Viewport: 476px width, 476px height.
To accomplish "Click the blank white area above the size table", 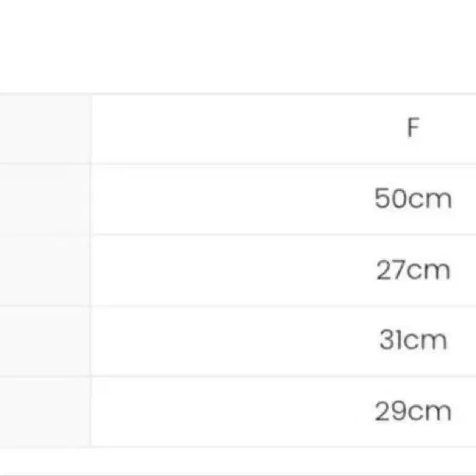I will click(238, 45).
